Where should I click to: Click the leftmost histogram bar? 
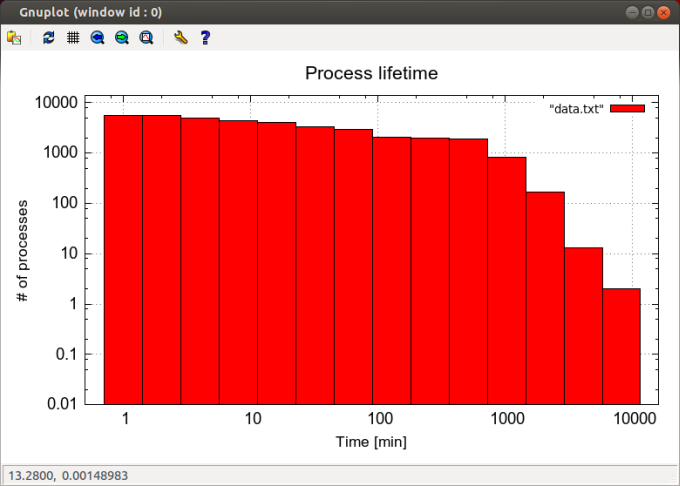tap(123, 260)
